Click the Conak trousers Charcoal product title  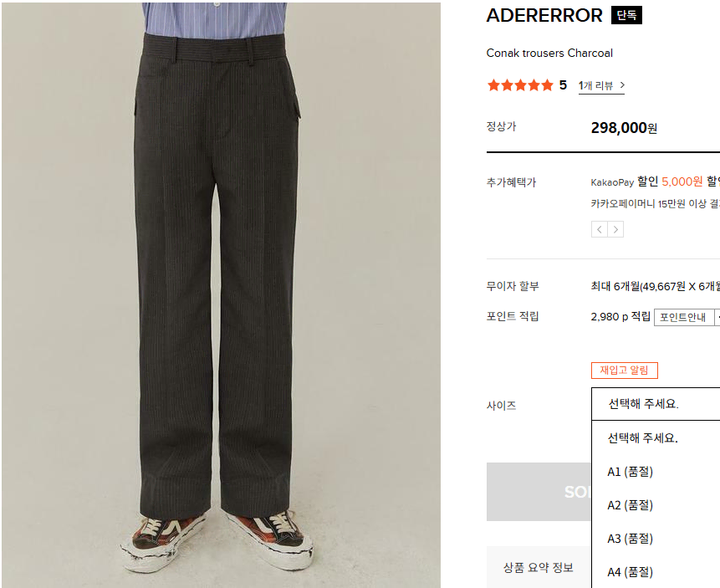tap(549, 54)
